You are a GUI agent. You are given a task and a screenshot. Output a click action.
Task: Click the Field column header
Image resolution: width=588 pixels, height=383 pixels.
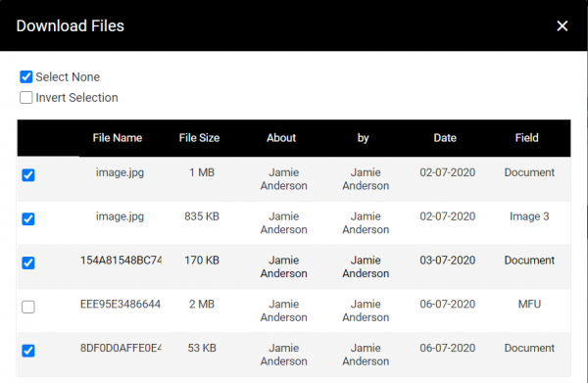click(x=526, y=138)
